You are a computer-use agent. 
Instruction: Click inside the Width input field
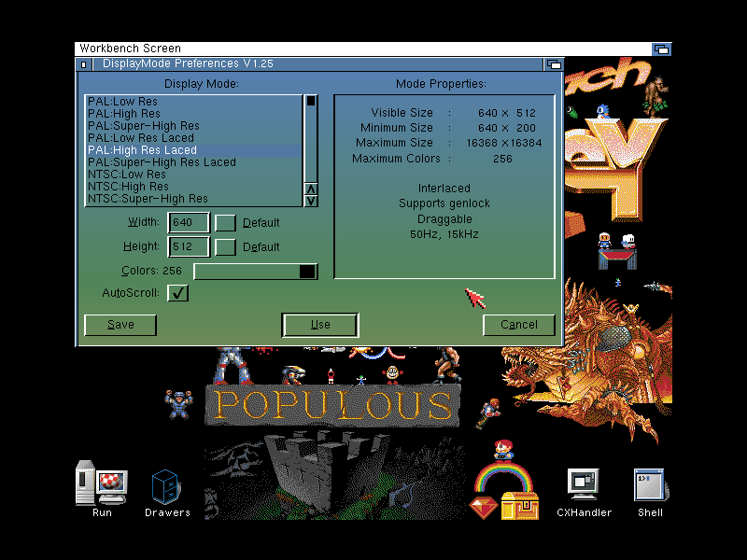(189, 223)
